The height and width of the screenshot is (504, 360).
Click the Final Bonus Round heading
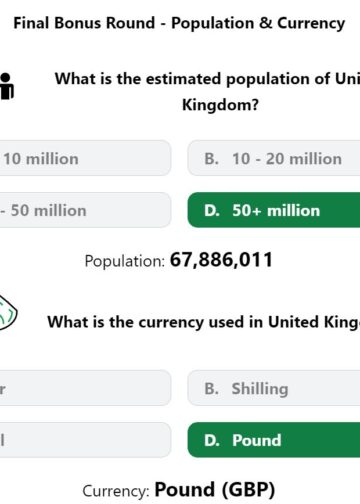click(179, 23)
